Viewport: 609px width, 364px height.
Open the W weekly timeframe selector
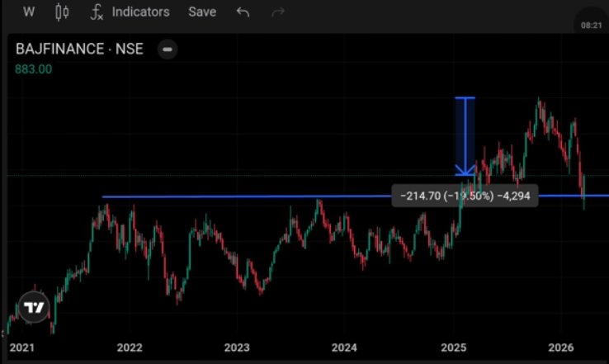(28, 12)
